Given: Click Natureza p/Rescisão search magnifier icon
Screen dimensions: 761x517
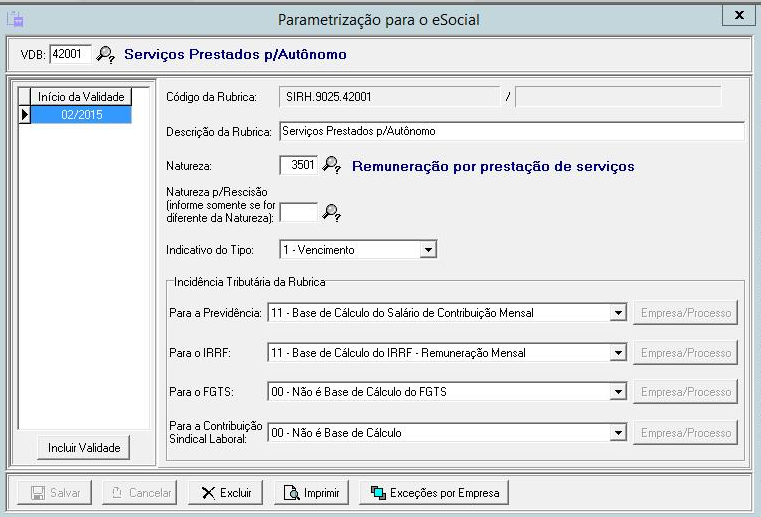Looking at the screenshot, I should [333, 211].
